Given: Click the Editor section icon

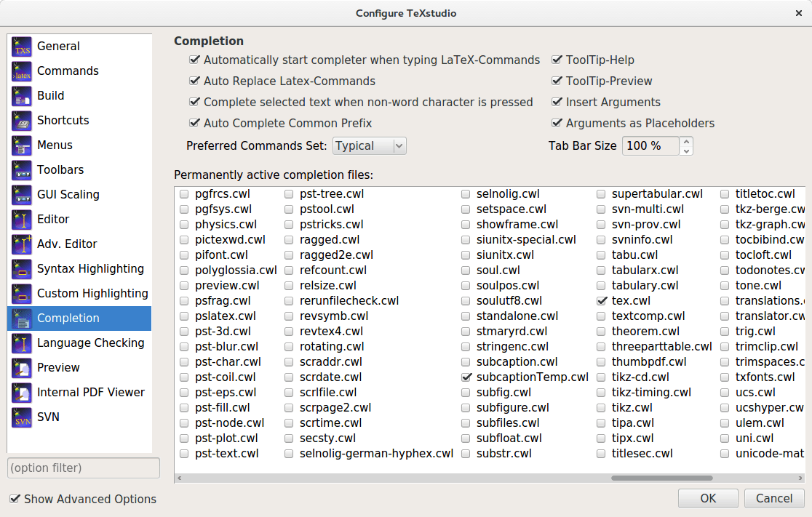Looking at the screenshot, I should 22,220.
